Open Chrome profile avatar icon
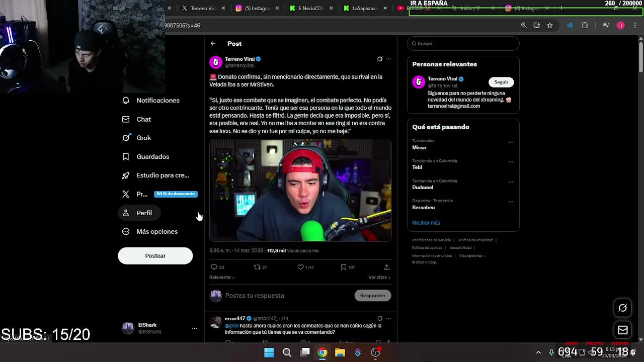The height and width of the screenshot is (362, 644). pos(620,25)
